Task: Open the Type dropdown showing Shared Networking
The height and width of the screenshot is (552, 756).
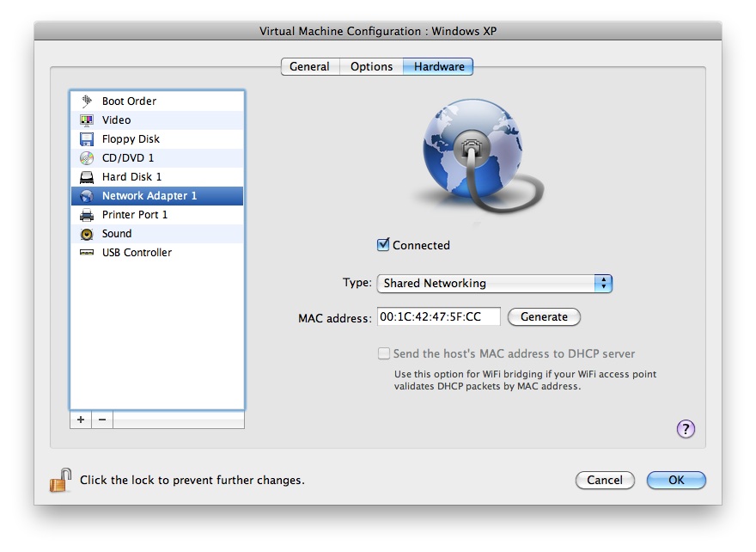Action: (x=495, y=283)
